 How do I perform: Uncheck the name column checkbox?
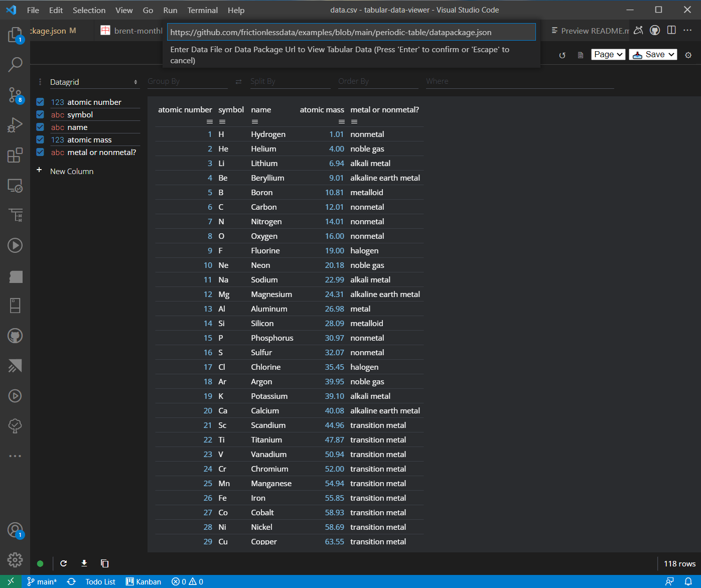pyautogui.click(x=40, y=127)
